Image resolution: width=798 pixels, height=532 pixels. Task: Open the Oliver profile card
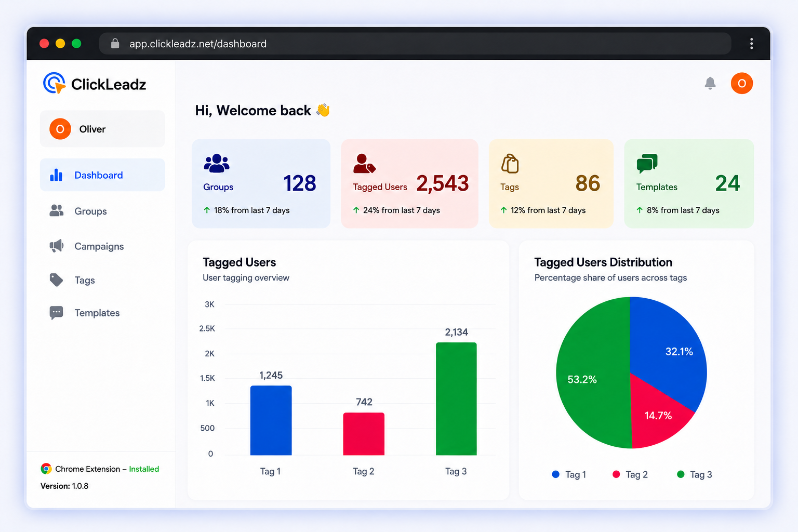(x=102, y=129)
